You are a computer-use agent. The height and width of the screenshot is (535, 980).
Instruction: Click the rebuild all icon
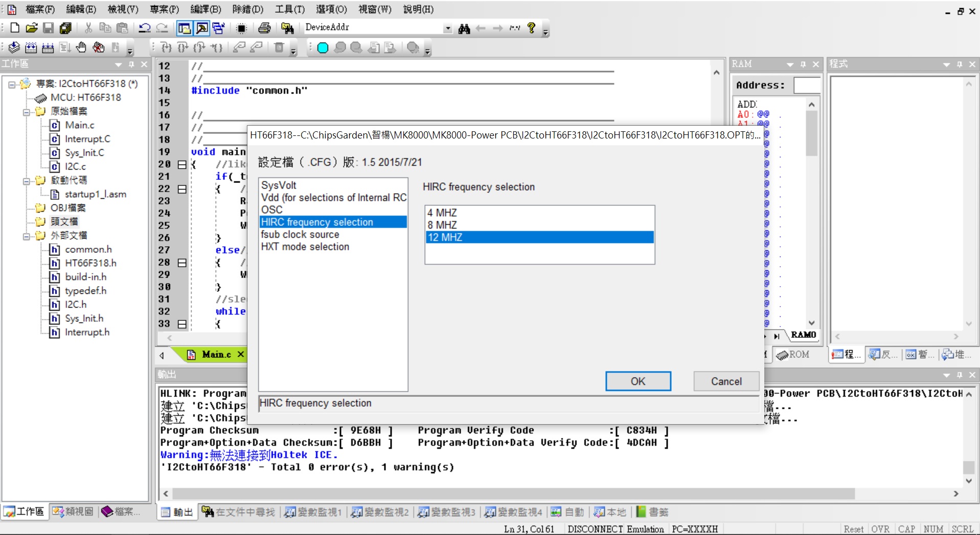[x=48, y=48]
